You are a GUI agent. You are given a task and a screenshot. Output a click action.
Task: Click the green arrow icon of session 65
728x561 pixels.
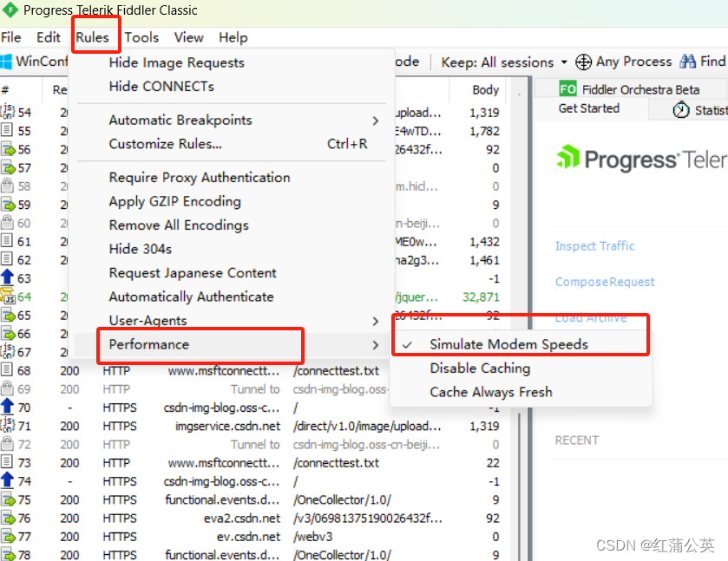8,315
